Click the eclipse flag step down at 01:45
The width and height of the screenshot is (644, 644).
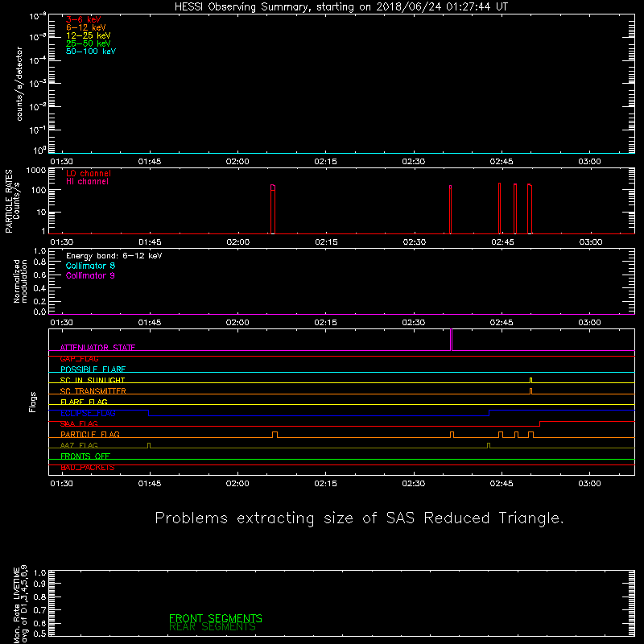click(x=149, y=413)
